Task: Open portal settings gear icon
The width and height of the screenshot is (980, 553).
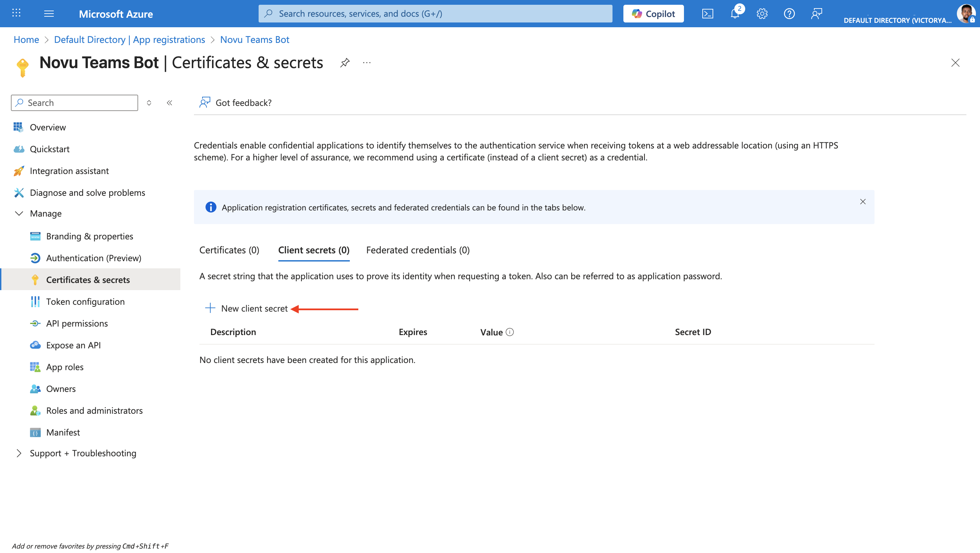Action: coord(762,14)
